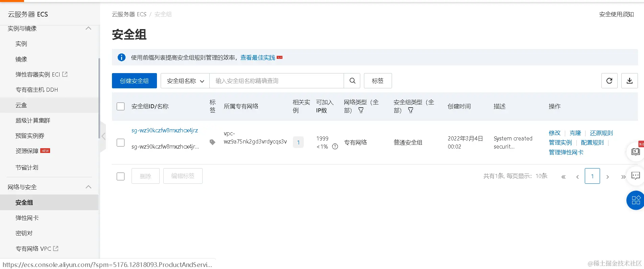Image resolution: width=644 pixels, height=269 pixels.
Task: Click 修改 in the operations column
Action: (555, 133)
